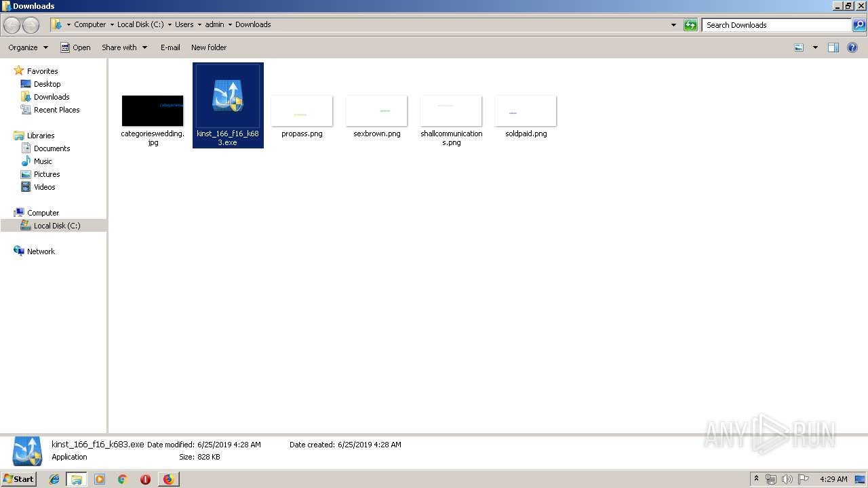868x488 pixels.
Task: Open the Pictures library
Action: coord(47,174)
